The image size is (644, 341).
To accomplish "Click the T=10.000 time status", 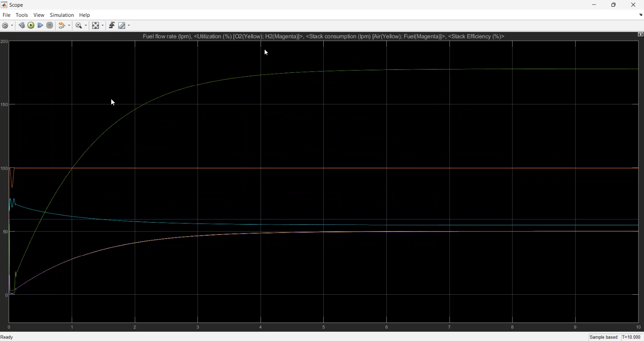I will click(631, 337).
